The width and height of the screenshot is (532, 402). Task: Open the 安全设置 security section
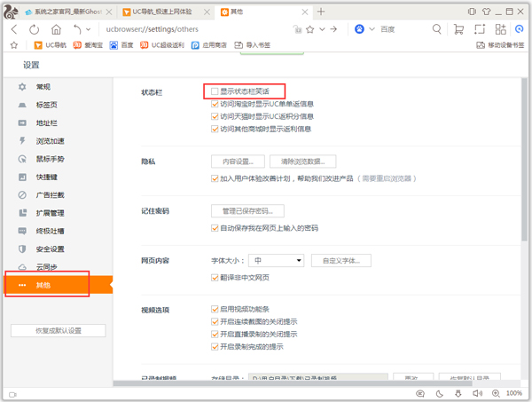(50, 249)
